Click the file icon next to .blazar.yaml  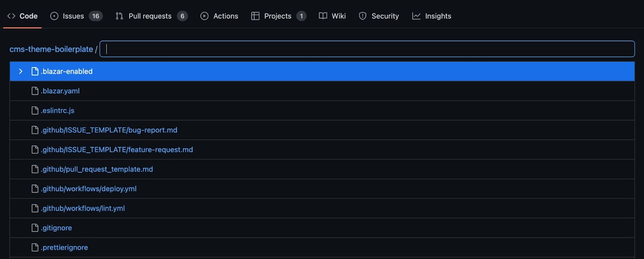click(x=35, y=91)
